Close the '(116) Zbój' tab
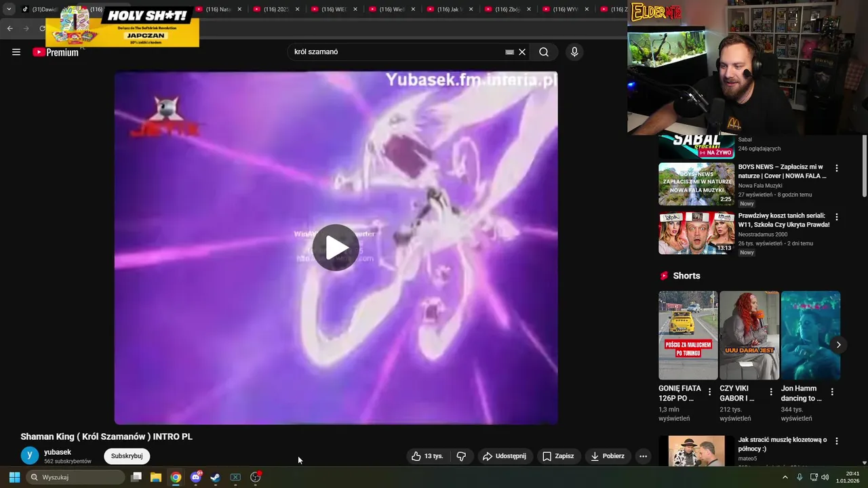868x488 pixels. pos(528,9)
